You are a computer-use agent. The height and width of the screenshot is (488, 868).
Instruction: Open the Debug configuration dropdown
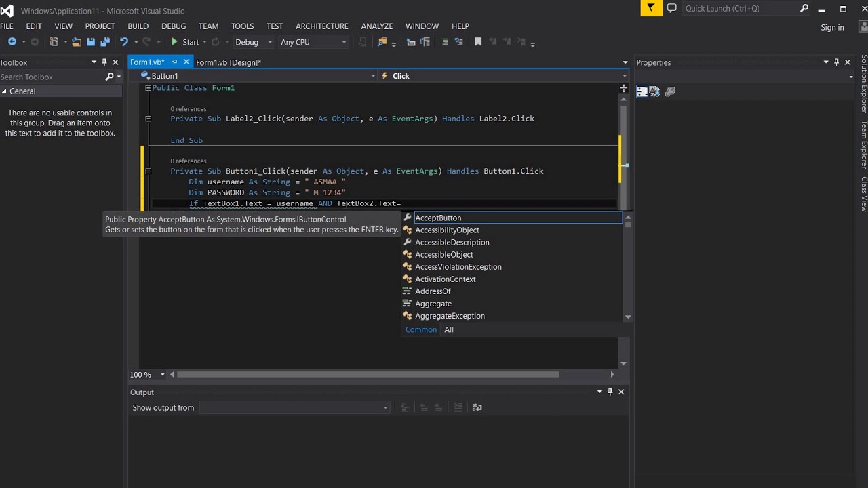[x=253, y=42]
